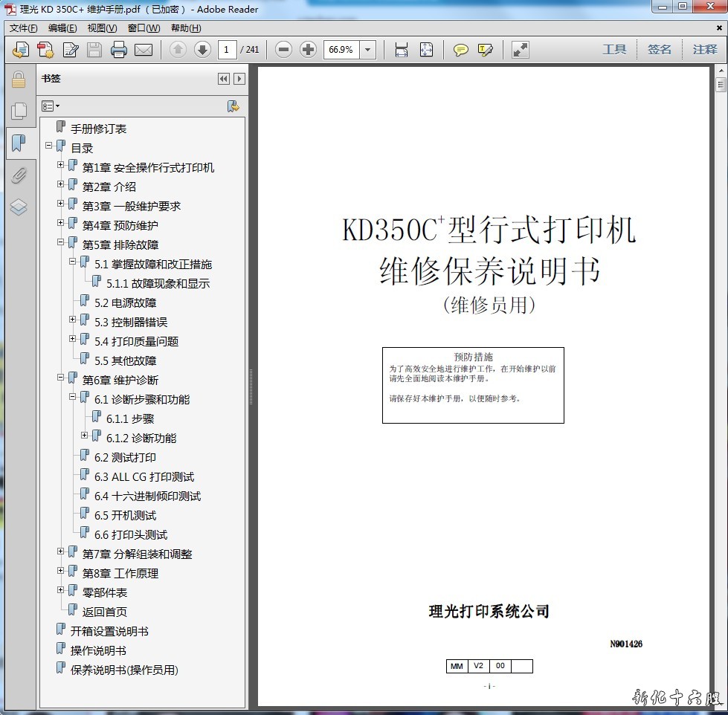
Task: Open the Attachments paperclip panel
Action: 19,175
